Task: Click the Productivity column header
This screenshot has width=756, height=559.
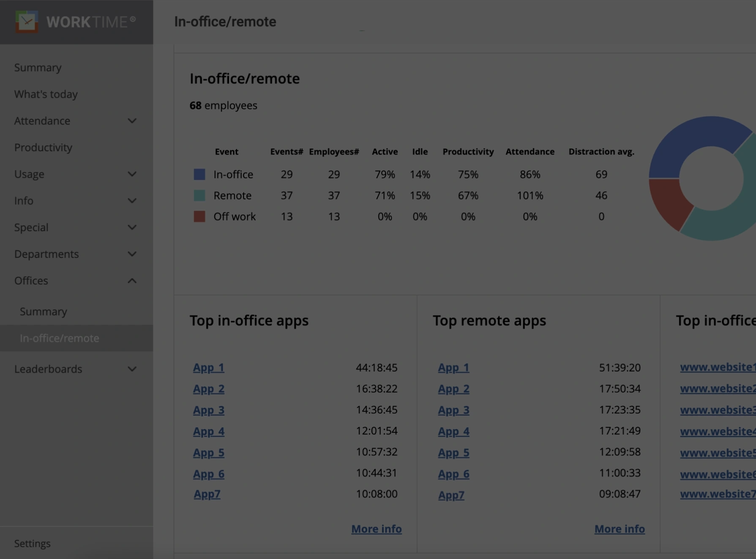Action: pos(468,152)
